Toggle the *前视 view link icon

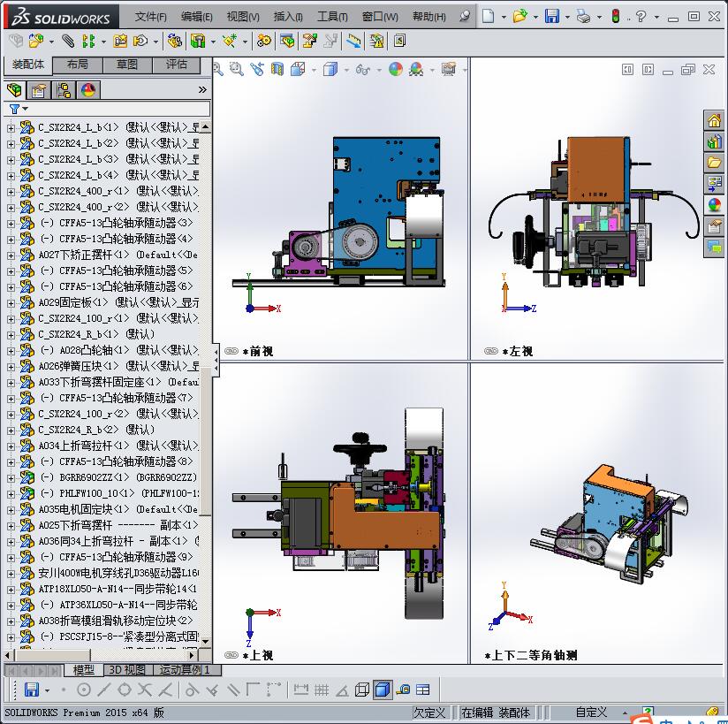(x=231, y=351)
